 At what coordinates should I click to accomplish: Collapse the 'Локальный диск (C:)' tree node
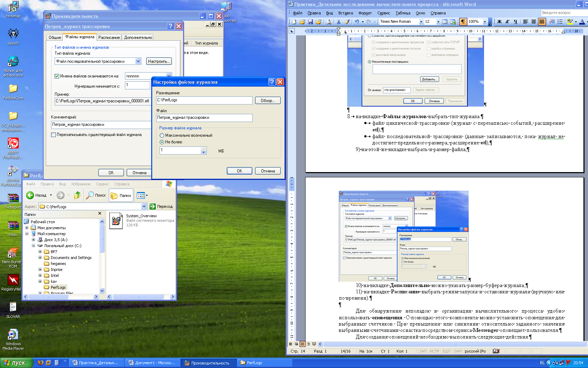tap(33, 246)
